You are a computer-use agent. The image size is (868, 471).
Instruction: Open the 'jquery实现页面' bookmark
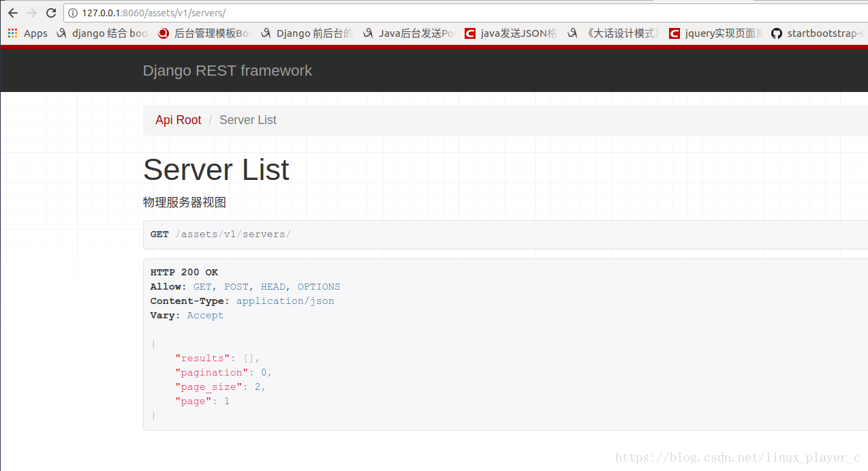tap(716, 33)
